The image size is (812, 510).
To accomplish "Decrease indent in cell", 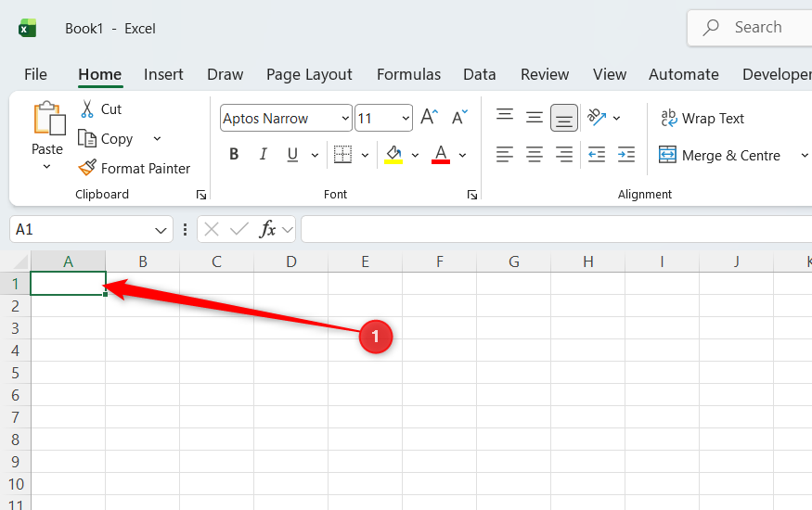I will tap(596, 154).
